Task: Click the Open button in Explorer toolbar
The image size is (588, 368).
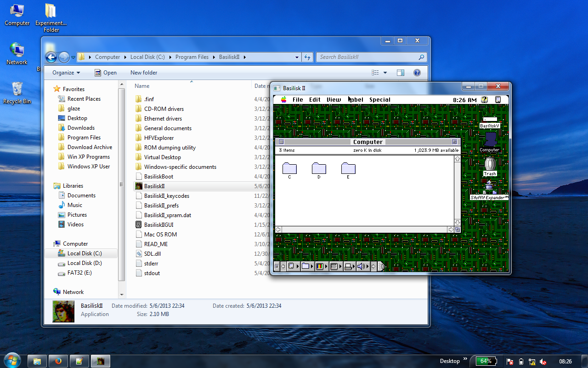Action: (x=106, y=73)
